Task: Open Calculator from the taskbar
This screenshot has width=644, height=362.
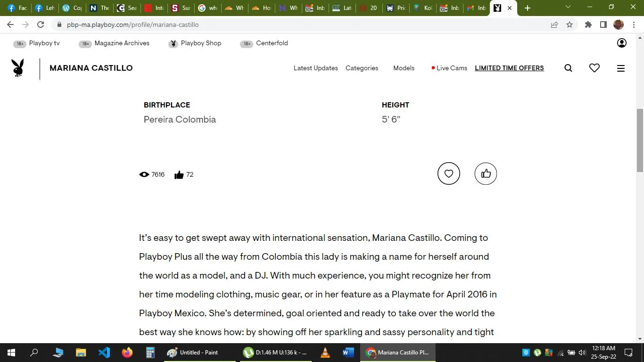Action: click(150, 353)
